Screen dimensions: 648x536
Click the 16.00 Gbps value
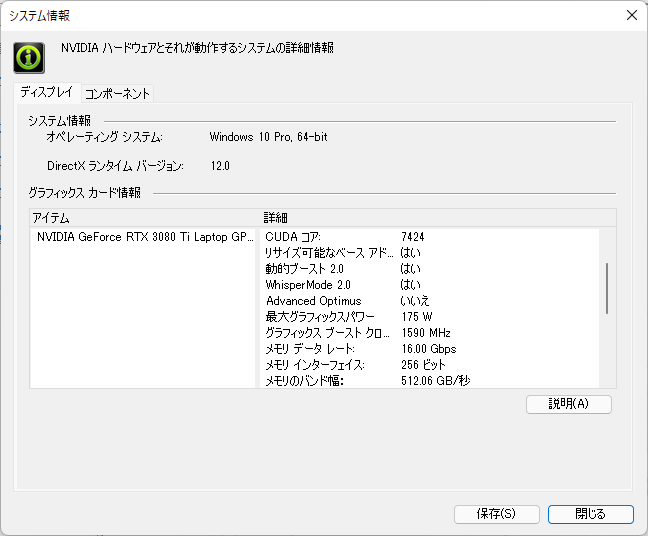click(429, 349)
